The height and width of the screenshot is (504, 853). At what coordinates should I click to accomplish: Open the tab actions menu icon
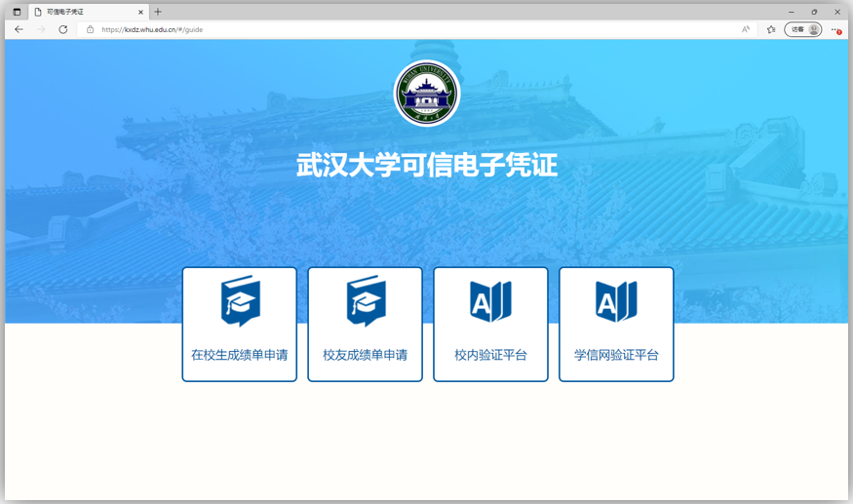point(16,12)
